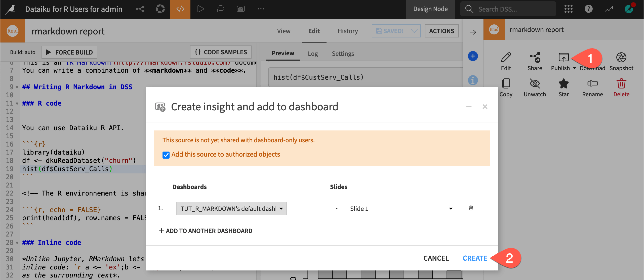Switch to the History tab
The width and height of the screenshot is (644, 280).
[x=348, y=31]
